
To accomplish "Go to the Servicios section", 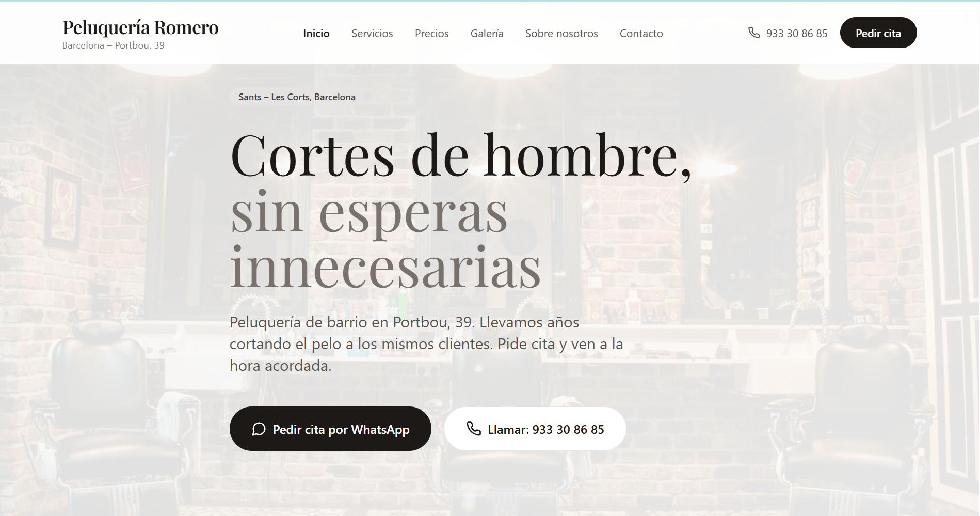I will pyautogui.click(x=372, y=34).
